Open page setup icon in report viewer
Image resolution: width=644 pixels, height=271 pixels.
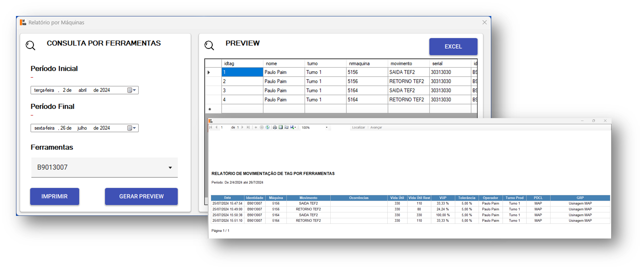(x=286, y=127)
